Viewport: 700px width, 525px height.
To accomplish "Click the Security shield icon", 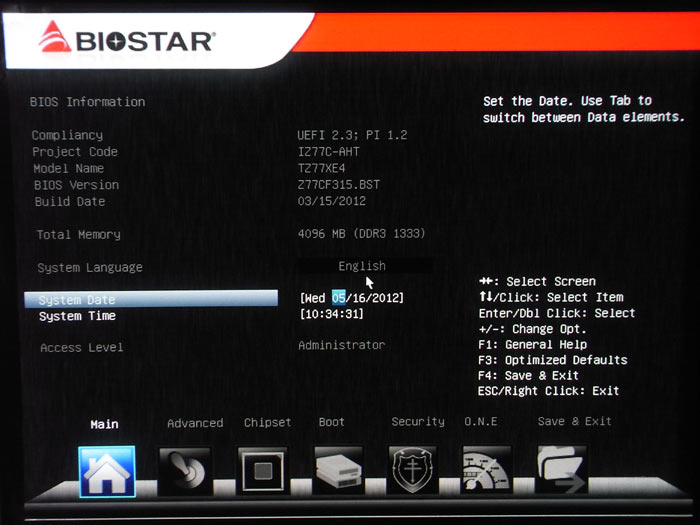I will coord(412,470).
